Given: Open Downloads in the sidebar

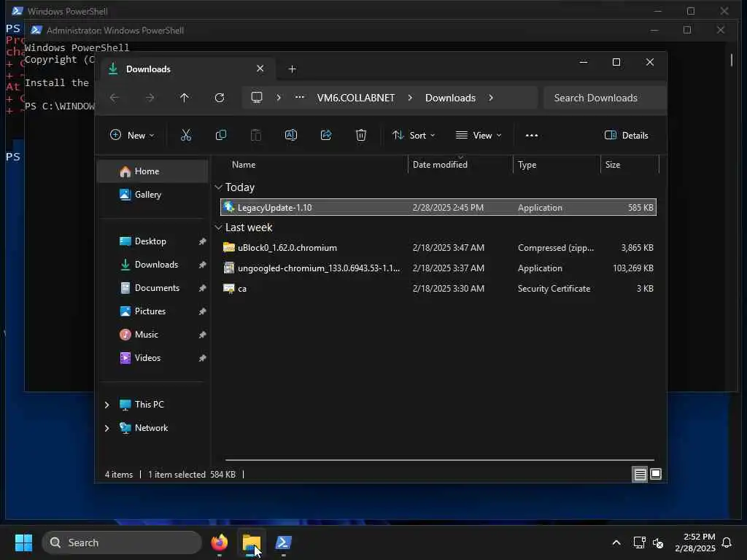Looking at the screenshot, I should pos(152,264).
